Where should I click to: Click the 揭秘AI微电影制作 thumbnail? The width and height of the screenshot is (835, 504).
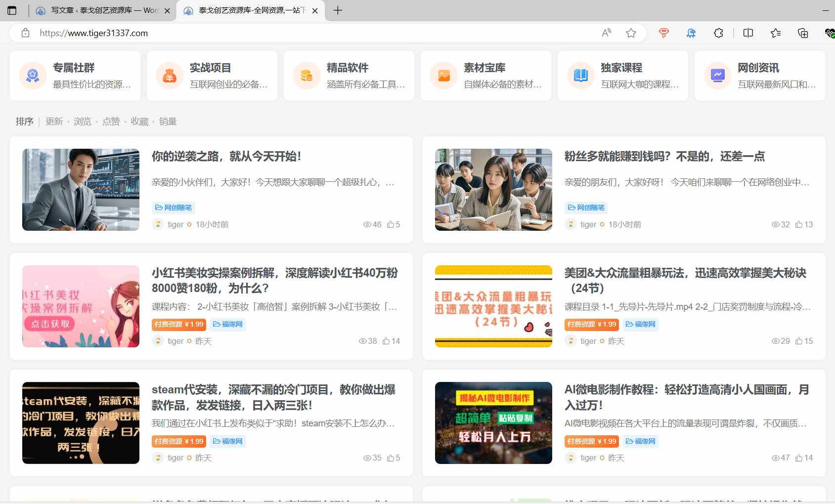coord(493,423)
